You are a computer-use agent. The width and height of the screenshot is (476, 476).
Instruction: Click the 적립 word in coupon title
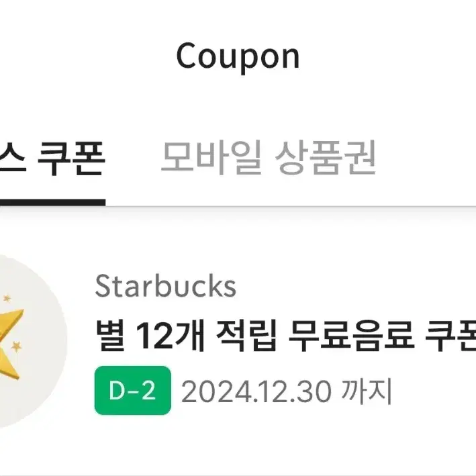(x=246, y=336)
